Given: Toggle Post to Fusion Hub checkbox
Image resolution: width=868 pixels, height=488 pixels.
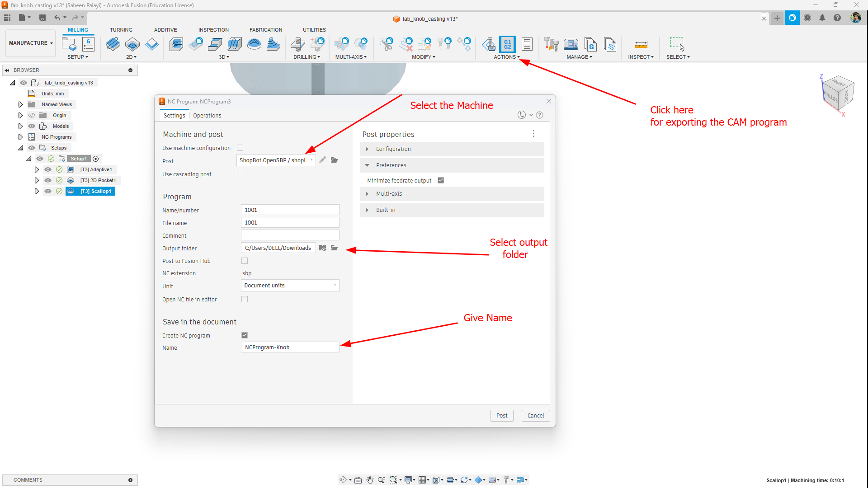Looking at the screenshot, I should [x=245, y=261].
